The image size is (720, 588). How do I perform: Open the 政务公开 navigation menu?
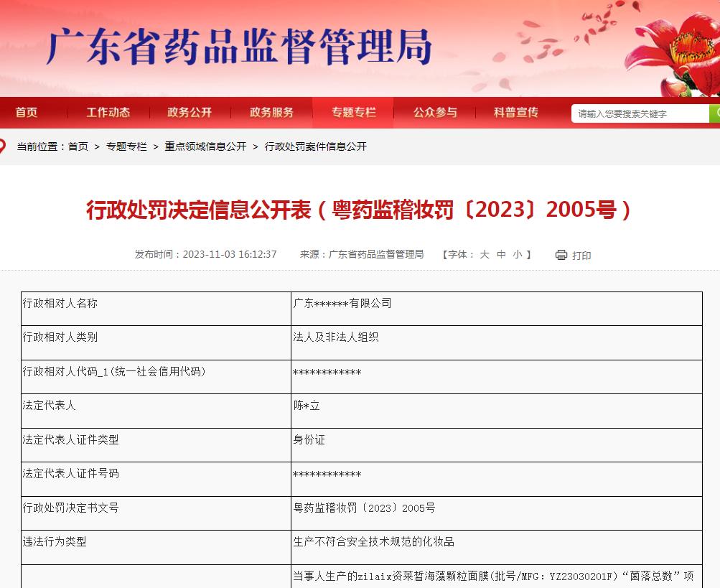coord(190,113)
